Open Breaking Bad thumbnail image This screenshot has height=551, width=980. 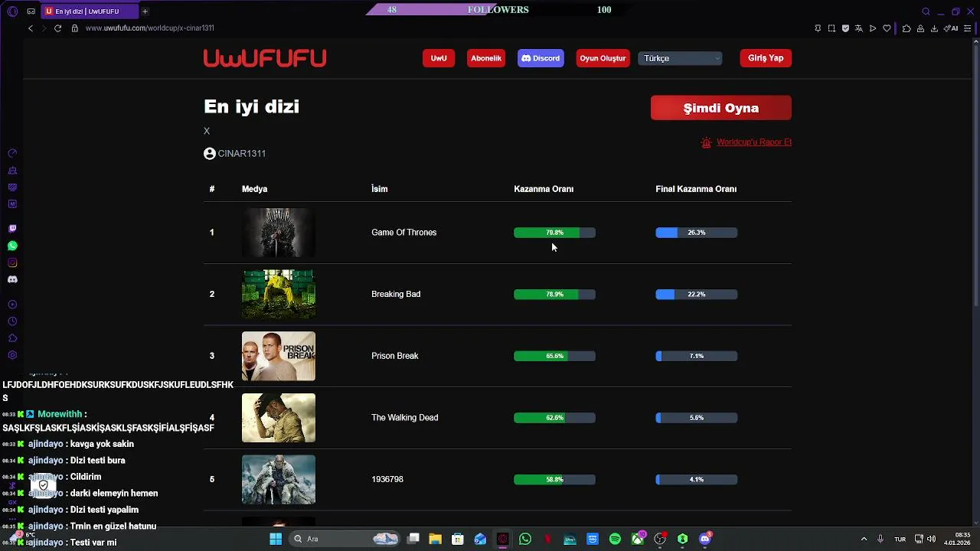tap(279, 294)
